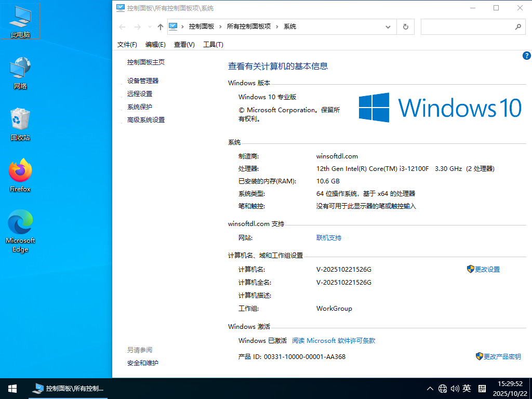Click the volume icon in system tray
This screenshot has height=399, width=532.
455,388
